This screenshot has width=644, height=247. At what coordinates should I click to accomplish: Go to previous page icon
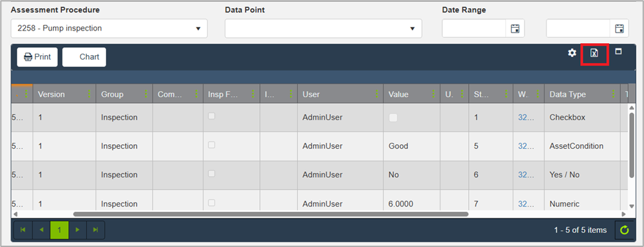click(x=41, y=230)
